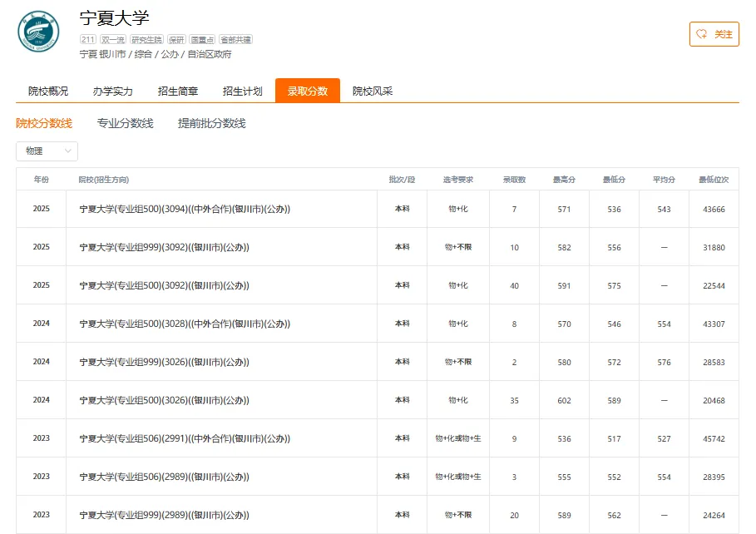Click the 最高分 column header
Image resolution: width=756 pixels, height=534 pixels.
[x=564, y=180]
